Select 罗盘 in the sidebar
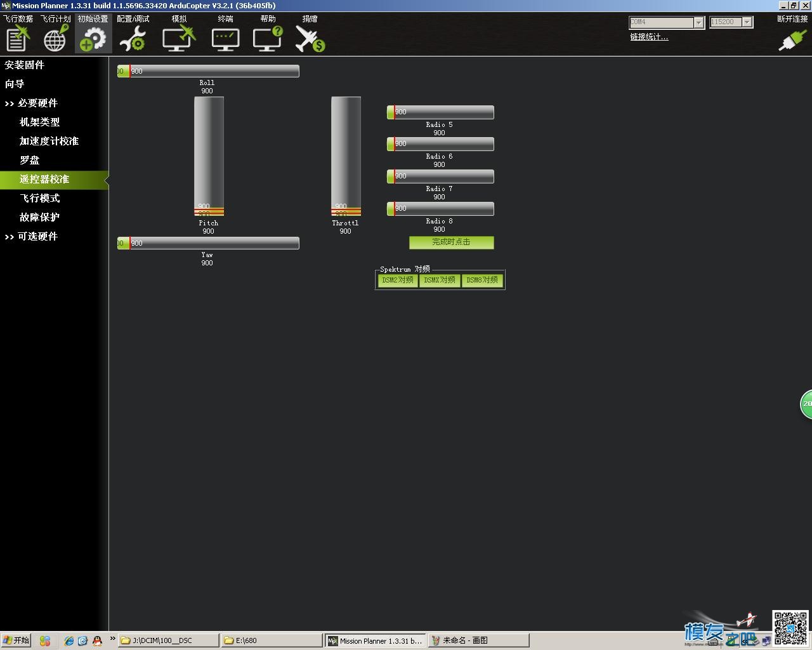Viewport: 812px width, 650px height. tap(29, 160)
